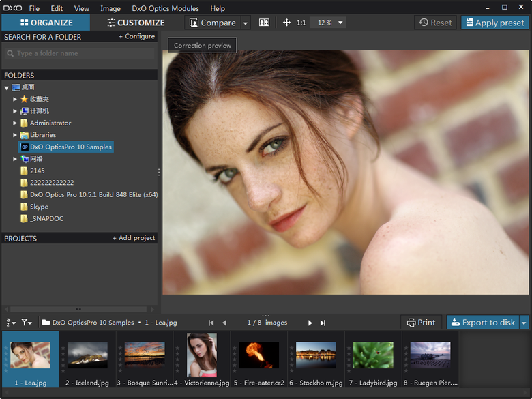This screenshot has height=399, width=532.
Task: Open the image filter funnel menu
Action: (27, 323)
